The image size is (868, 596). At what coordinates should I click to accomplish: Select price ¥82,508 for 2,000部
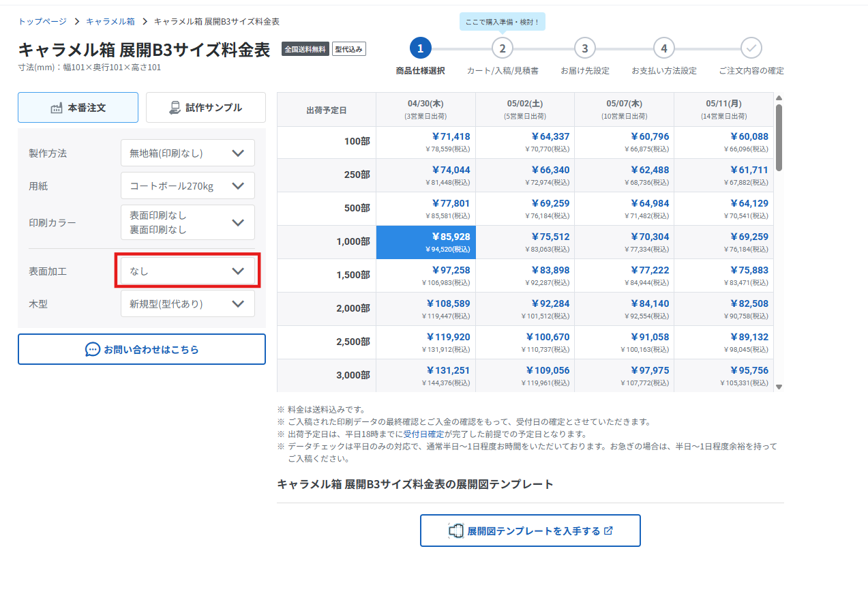724,310
